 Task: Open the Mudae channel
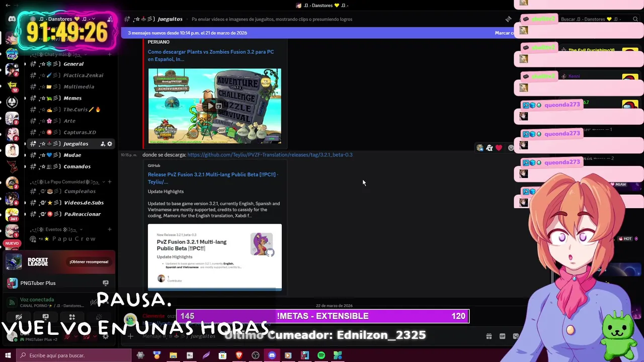click(x=70, y=155)
